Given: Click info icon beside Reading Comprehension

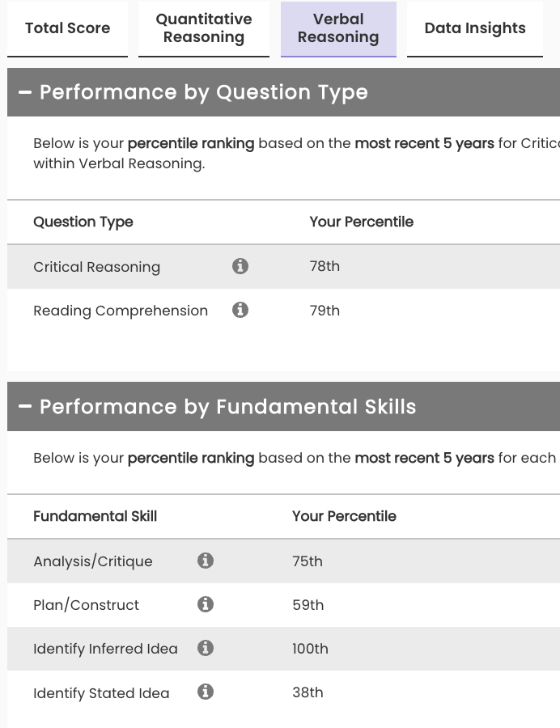Looking at the screenshot, I should click(x=240, y=310).
